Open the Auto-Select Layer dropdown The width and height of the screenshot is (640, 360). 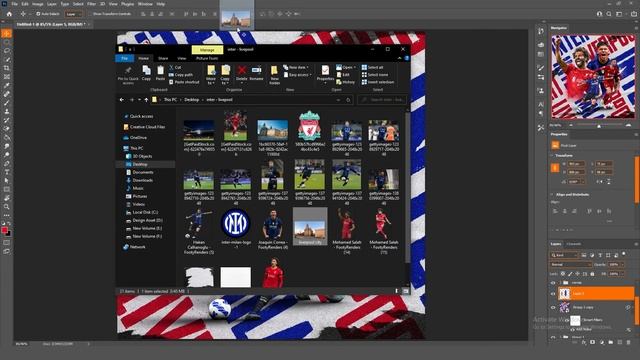74,14
